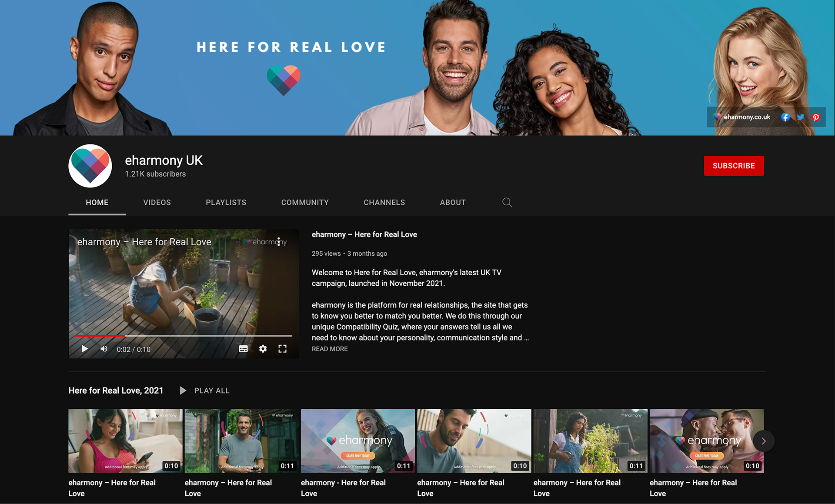Open the Playlists tab

point(226,202)
